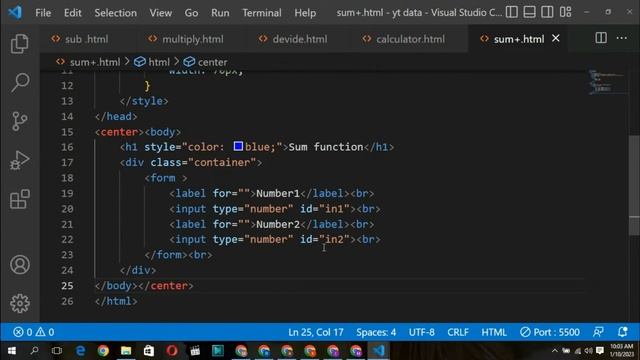Split the editor to the right

(x=601, y=38)
